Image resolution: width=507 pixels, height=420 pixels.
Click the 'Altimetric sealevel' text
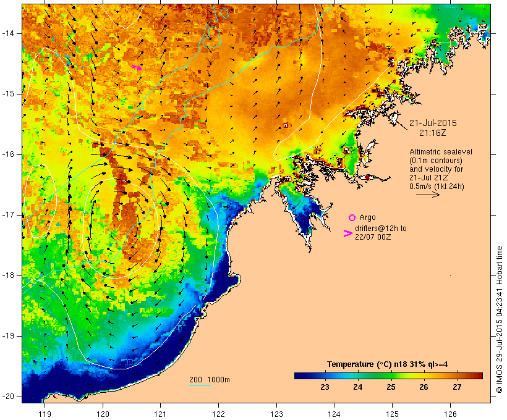click(x=441, y=152)
